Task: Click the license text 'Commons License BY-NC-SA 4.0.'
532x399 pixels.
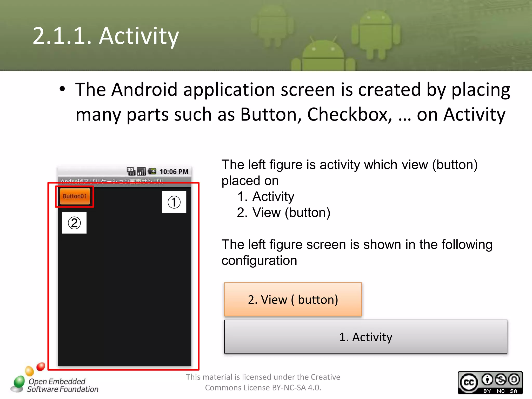Action: (263, 388)
